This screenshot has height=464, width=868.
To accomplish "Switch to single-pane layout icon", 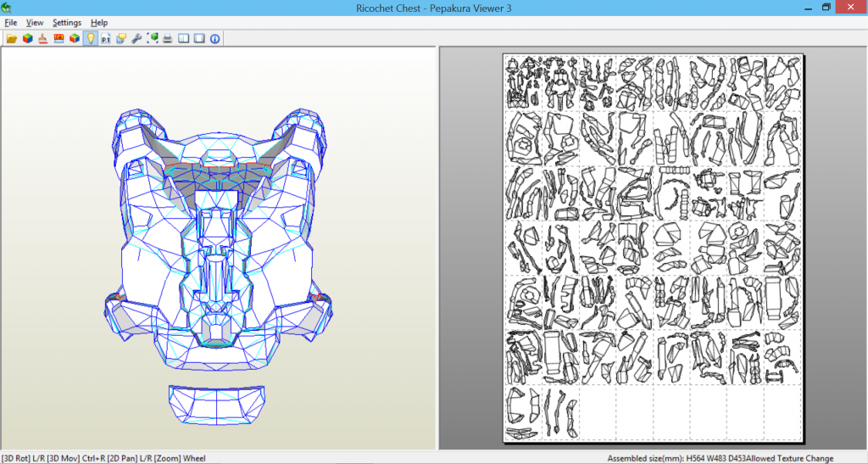I will coord(199,38).
